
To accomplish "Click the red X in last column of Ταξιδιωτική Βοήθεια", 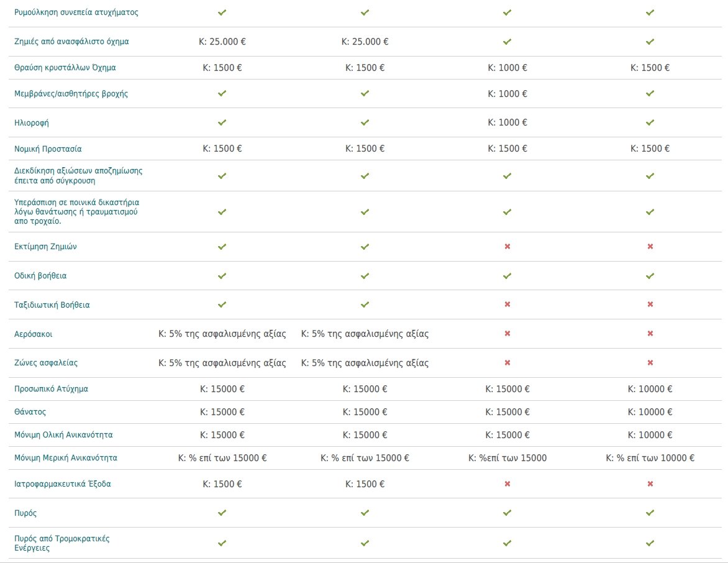I will click(650, 304).
